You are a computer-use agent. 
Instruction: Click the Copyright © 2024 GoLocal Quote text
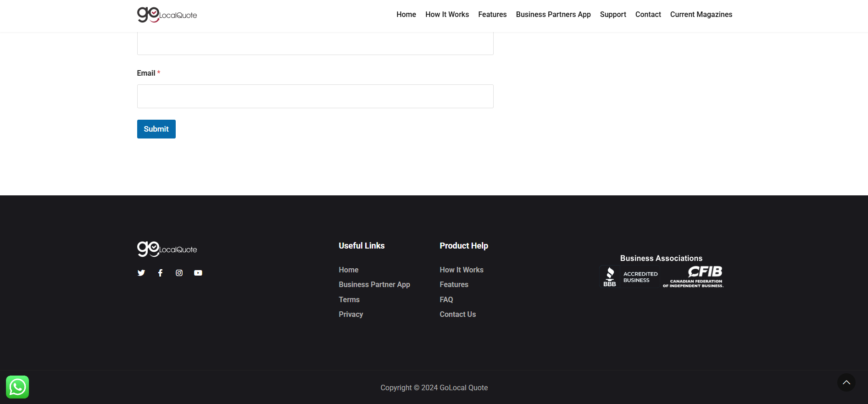(434, 388)
